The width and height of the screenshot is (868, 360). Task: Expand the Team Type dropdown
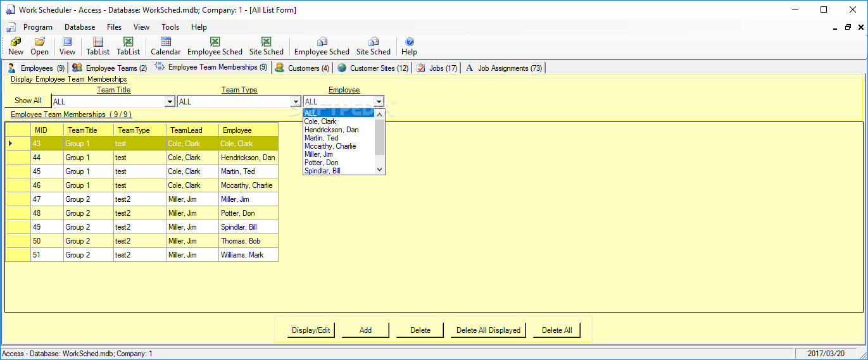click(296, 102)
